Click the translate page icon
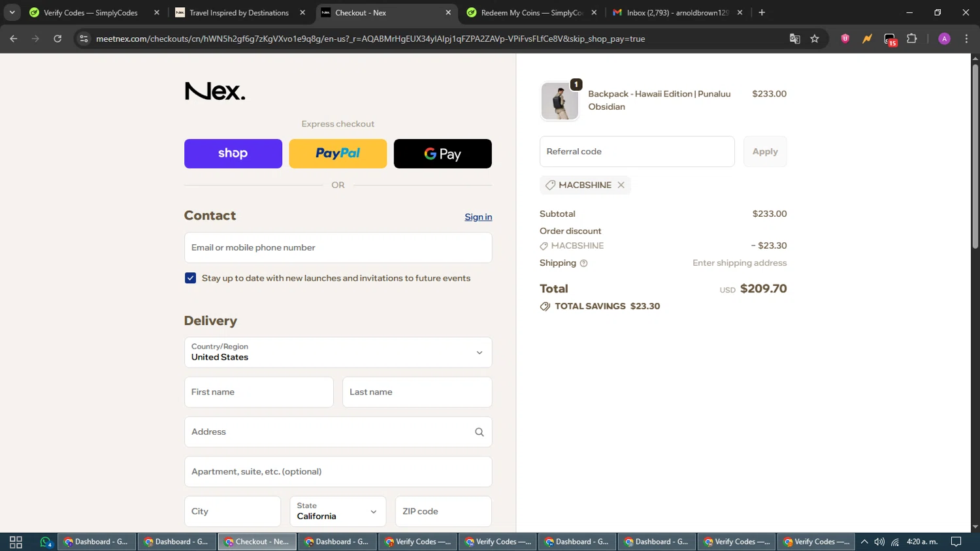The height and width of the screenshot is (551, 980). tap(794, 39)
